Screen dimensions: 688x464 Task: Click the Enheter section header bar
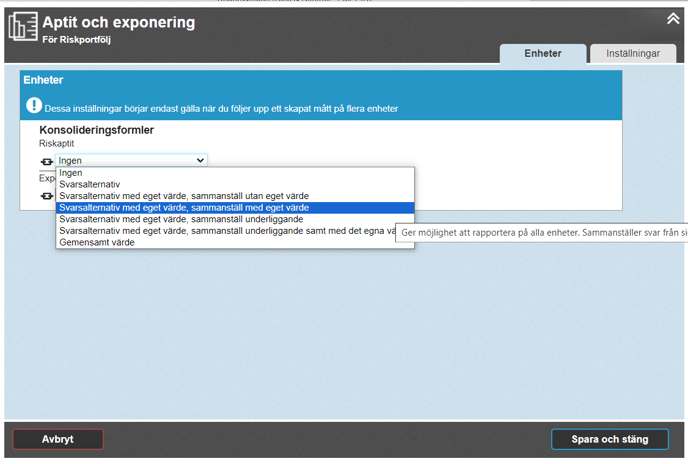(x=320, y=79)
